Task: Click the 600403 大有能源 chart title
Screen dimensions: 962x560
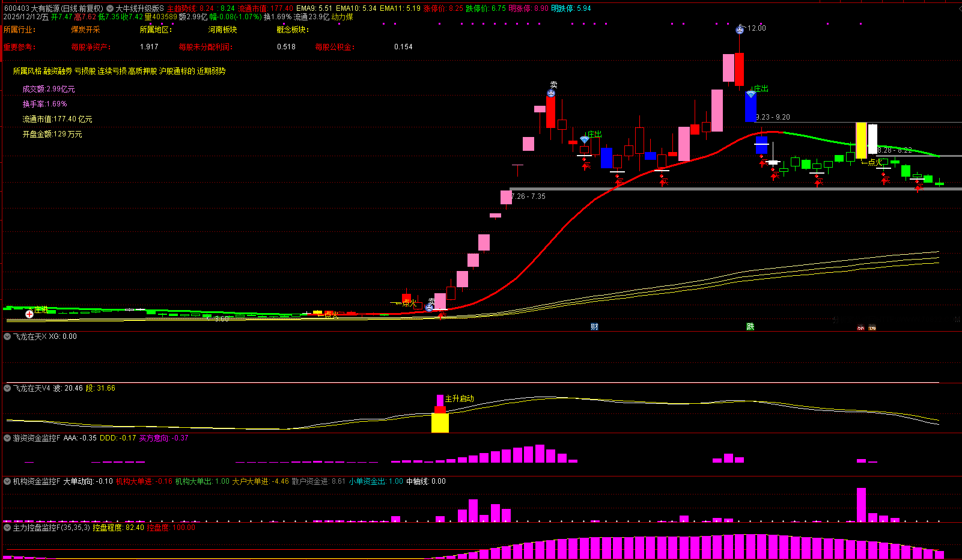Action: [53, 8]
